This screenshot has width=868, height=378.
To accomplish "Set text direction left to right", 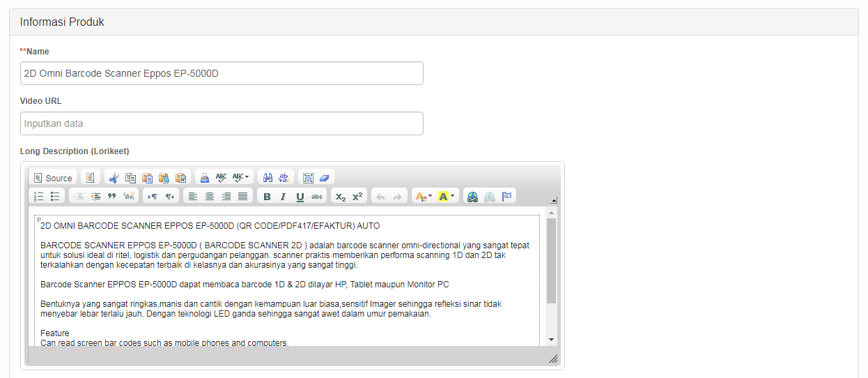I will [x=153, y=197].
